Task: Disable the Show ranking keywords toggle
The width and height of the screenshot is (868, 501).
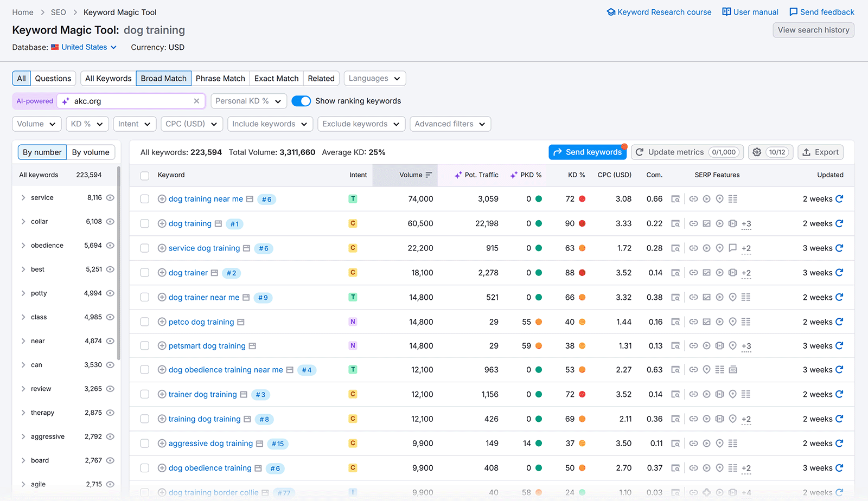Action: coord(301,101)
